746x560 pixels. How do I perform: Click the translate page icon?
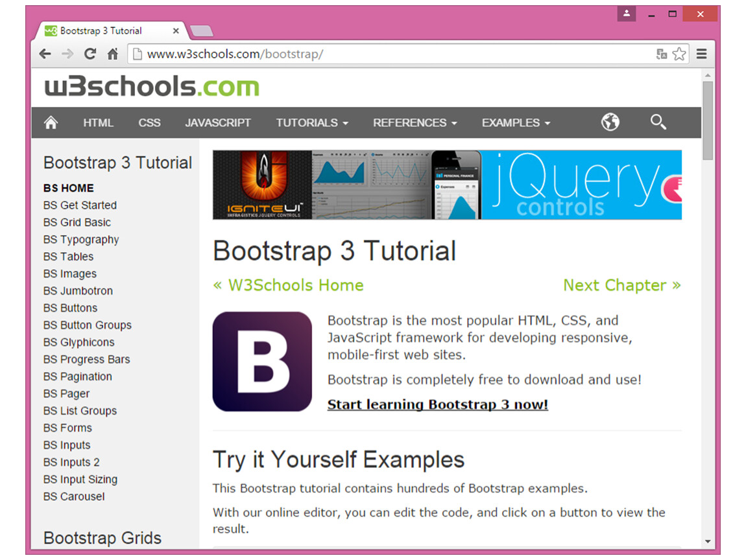pyautogui.click(x=661, y=54)
